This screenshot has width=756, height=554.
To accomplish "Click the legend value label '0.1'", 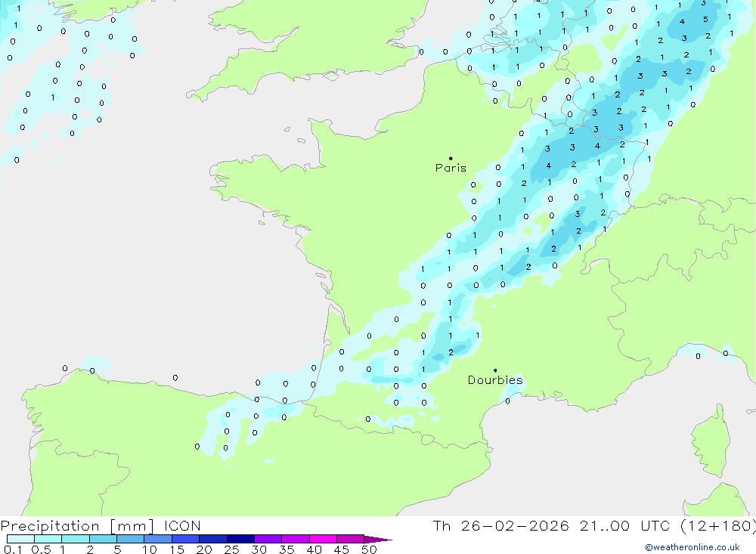I will [x=13, y=549].
